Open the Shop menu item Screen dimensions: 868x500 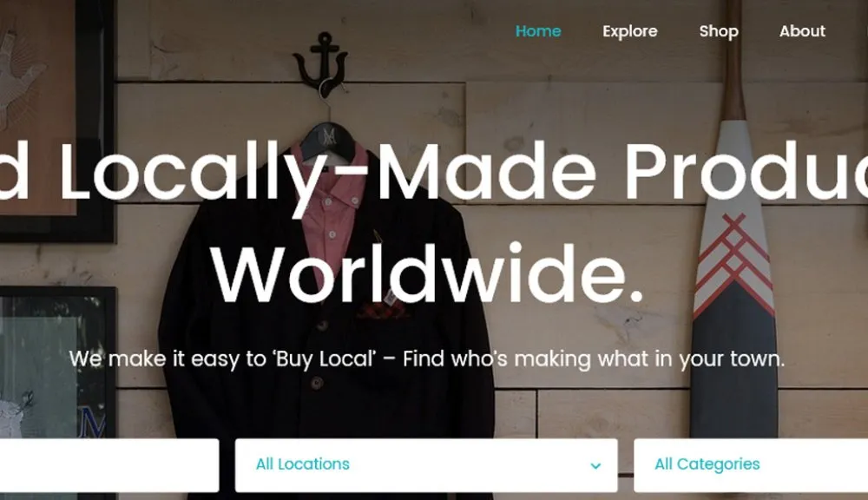(x=719, y=31)
